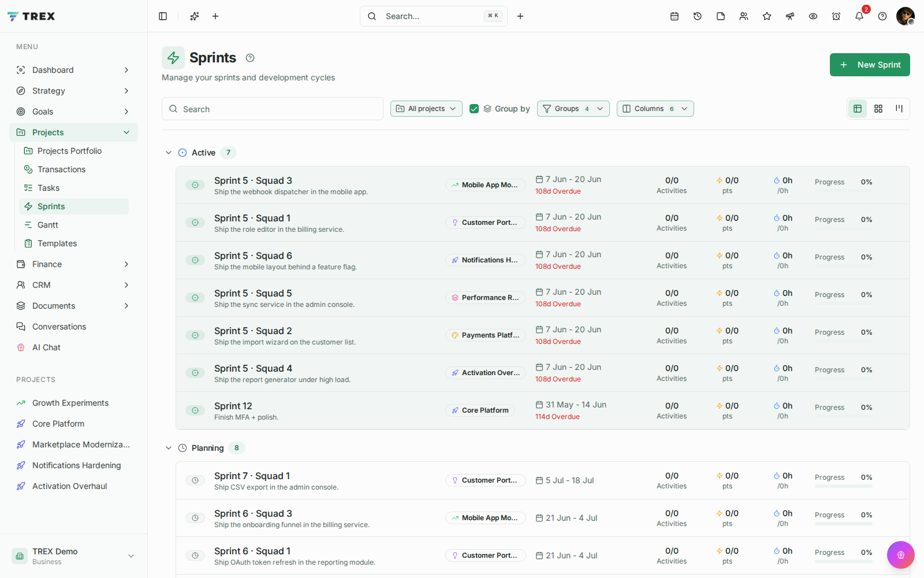Open the help question mark icon in toolbar

coord(882,16)
